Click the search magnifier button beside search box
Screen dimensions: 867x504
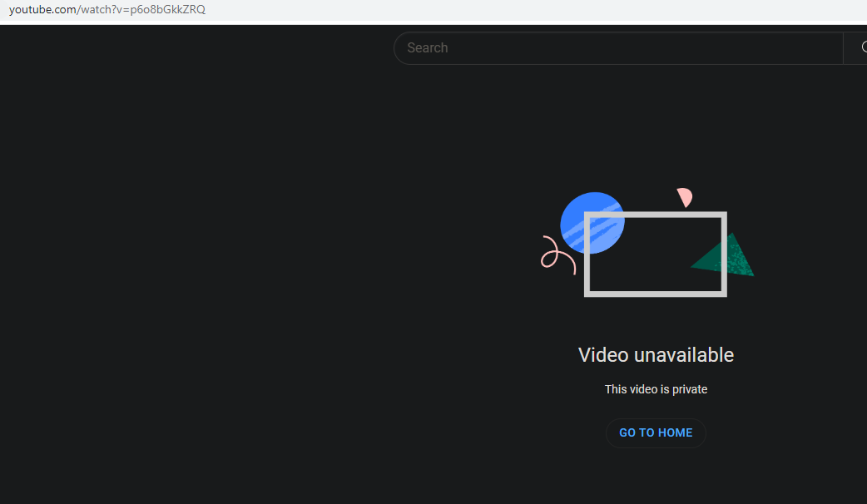pos(856,48)
